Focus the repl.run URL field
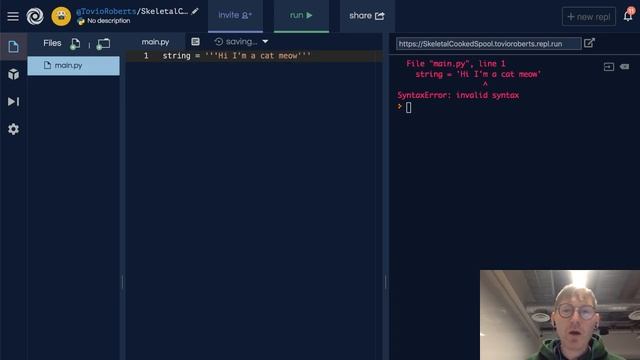The image size is (640, 360). tap(489, 44)
